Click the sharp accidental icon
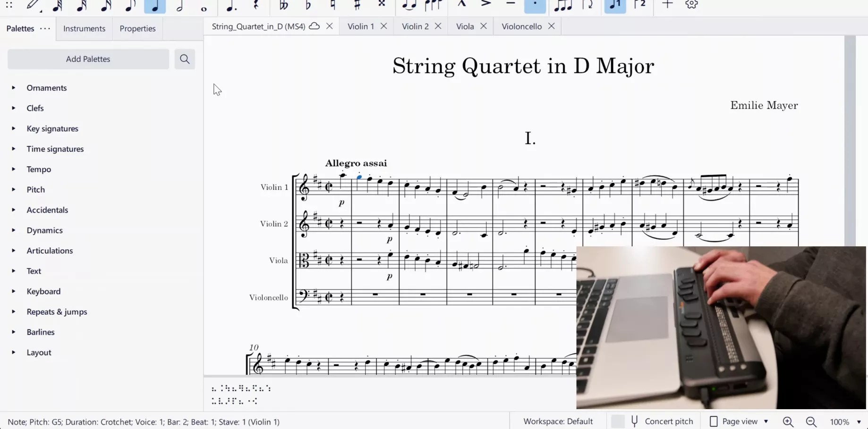Screen dimensions: 868x429 (357, 5)
